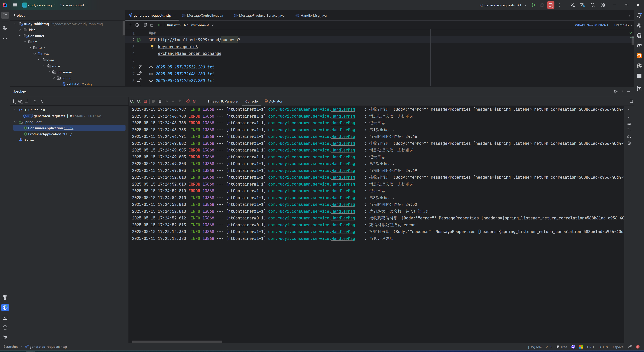Viewport: 644px width, 352px height.
Task: Click What's New in 2024.1 link
Action: (591, 25)
